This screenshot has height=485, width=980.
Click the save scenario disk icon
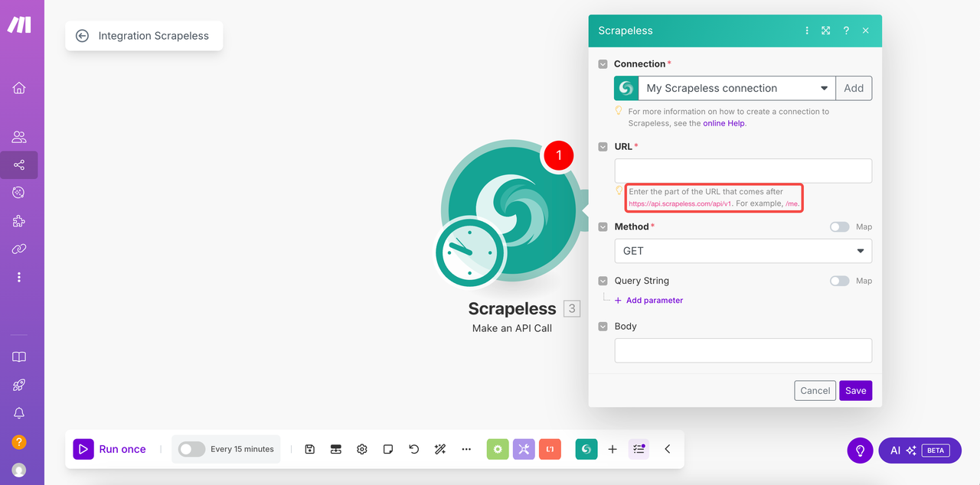(309, 449)
